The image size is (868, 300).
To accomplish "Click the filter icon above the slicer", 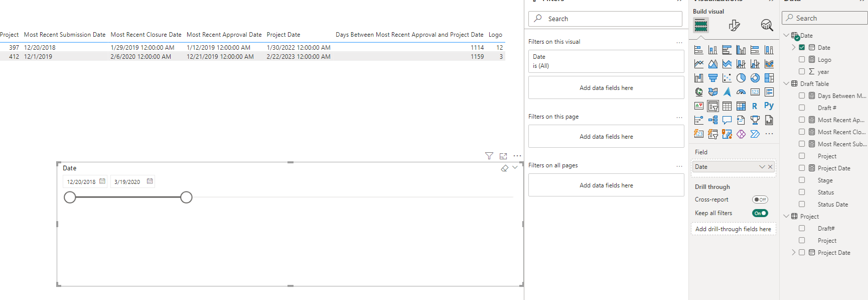I will pyautogui.click(x=489, y=156).
